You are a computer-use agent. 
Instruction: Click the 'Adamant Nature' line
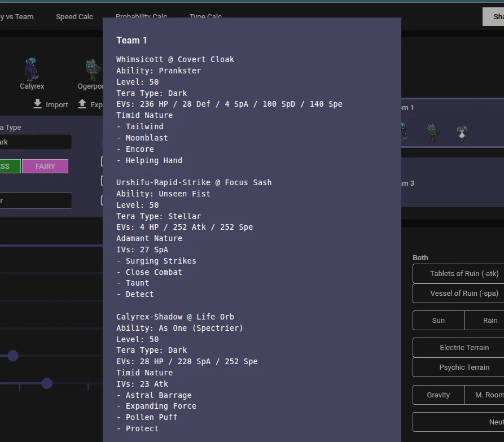149,239
